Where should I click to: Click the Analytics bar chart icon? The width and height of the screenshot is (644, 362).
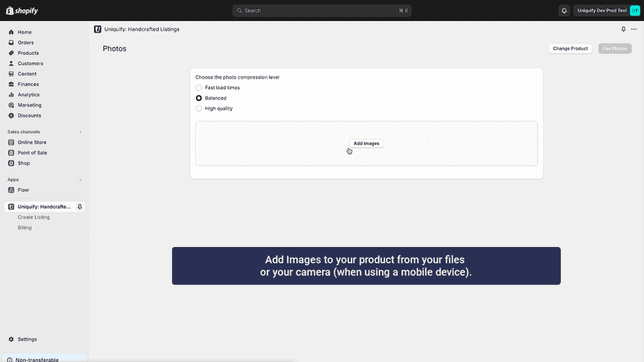pos(11,95)
